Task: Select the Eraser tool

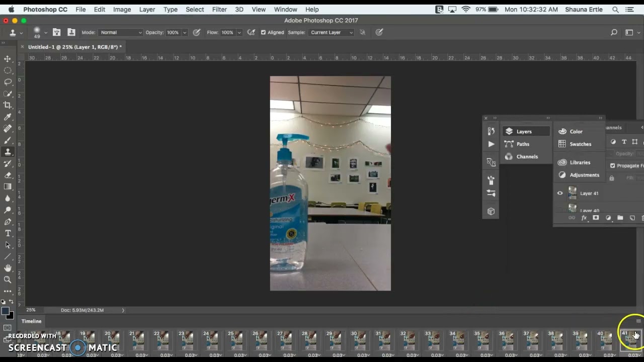Action: 8,175
